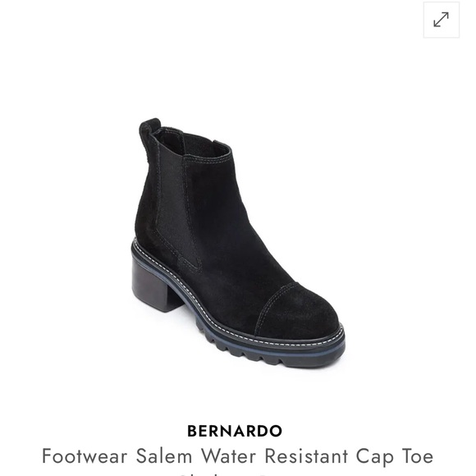476x476 pixels.
Task: Click the word Salem in product title
Action: pos(164,456)
